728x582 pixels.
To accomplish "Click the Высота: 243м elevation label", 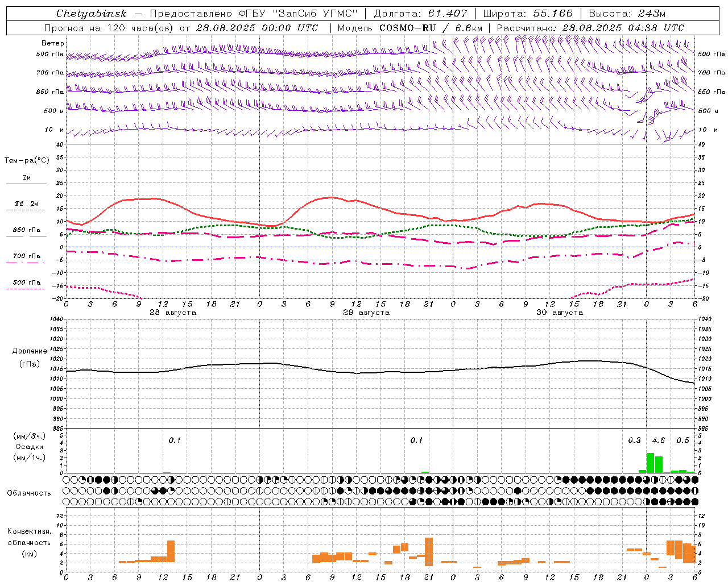I will tap(627, 14).
